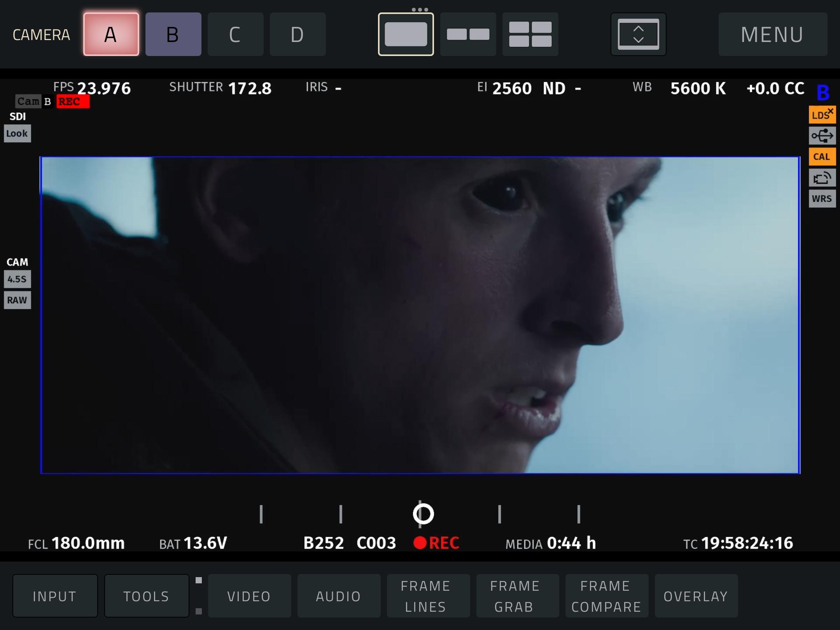Select the single-view layout icon
This screenshot has height=630, width=840.
(x=406, y=34)
